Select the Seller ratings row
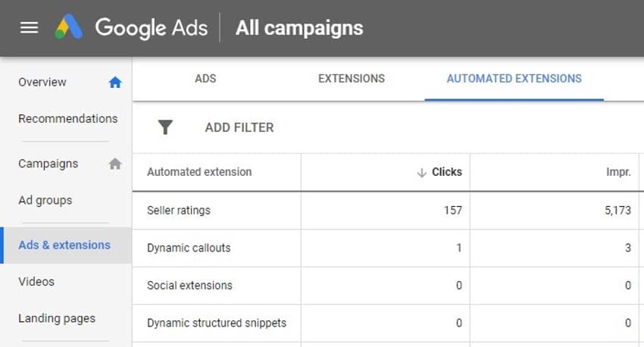Image resolution: width=644 pixels, height=347 pixels. (x=179, y=211)
